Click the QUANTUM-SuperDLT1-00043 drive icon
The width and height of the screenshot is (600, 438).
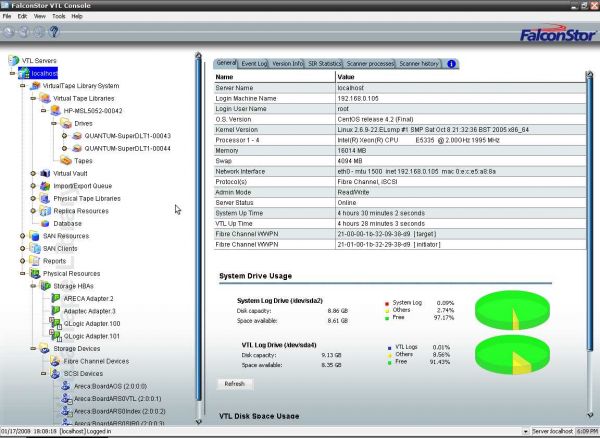(x=77, y=136)
